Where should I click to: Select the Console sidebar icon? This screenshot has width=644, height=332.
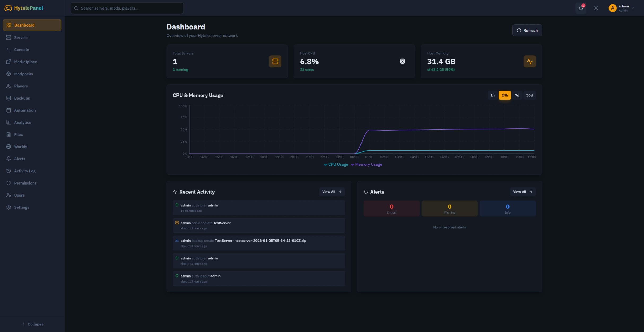[8, 49]
